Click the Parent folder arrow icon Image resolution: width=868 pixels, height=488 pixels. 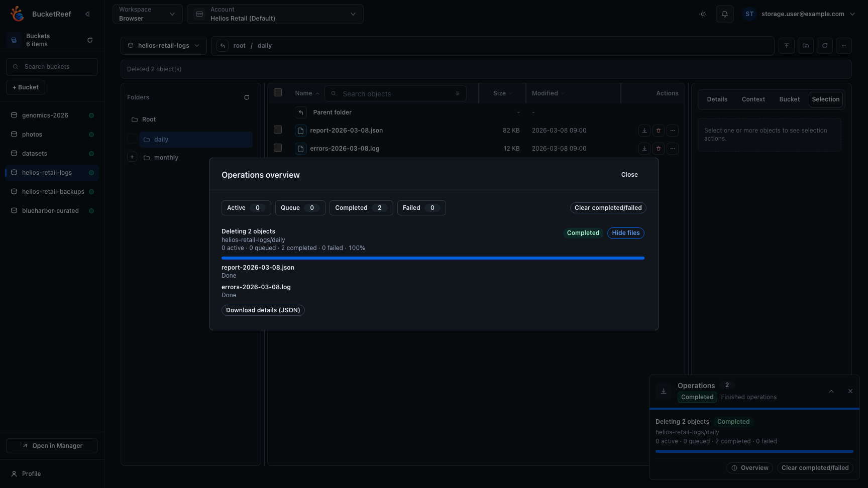[x=301, y=112]
